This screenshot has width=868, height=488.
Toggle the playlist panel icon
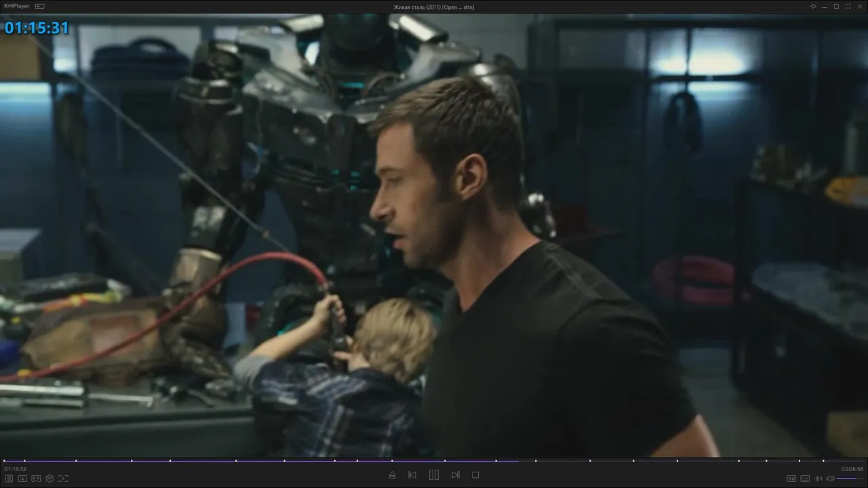pyautogui.click(x=9, y=479)
